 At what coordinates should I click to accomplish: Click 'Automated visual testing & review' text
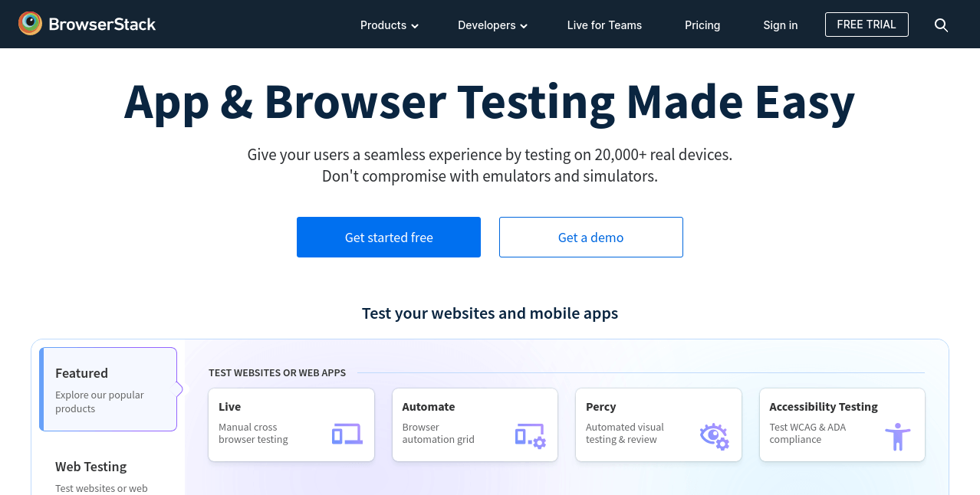pyautogui.click(x=625, y=434)
